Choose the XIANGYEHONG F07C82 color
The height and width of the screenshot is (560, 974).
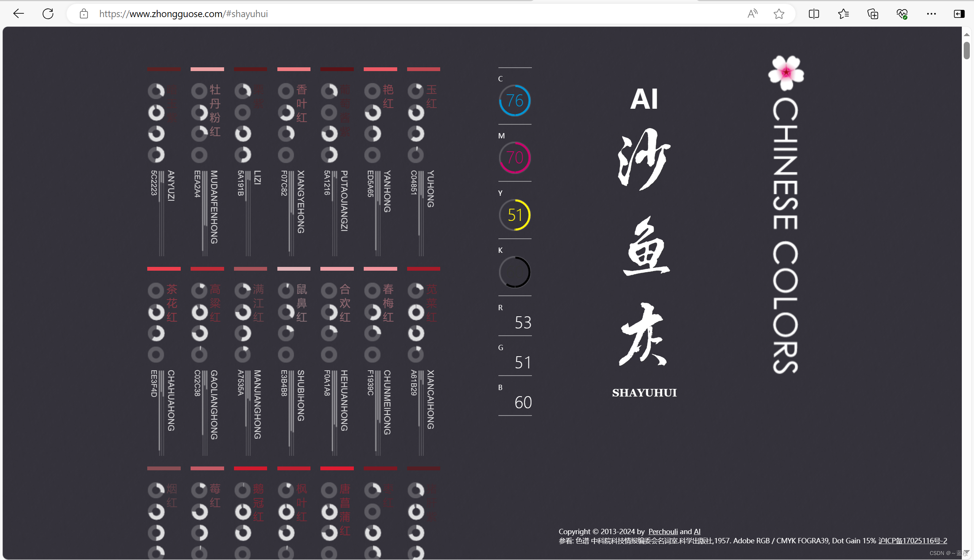[x=294, y=162]
